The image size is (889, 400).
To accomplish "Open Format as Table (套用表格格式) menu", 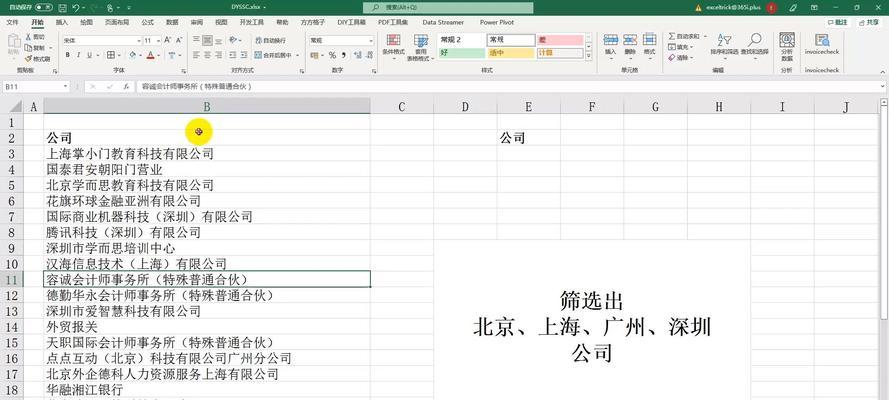I will coord(420,48).
